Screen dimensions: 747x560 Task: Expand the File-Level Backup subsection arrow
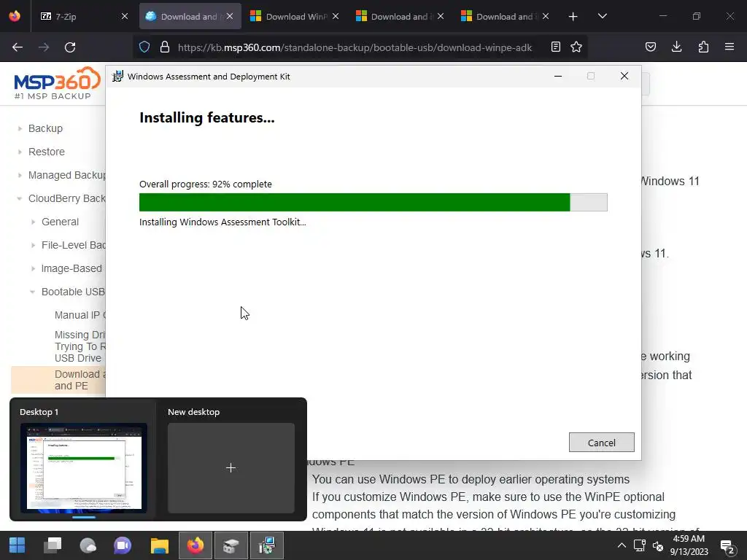coord(33,245)
